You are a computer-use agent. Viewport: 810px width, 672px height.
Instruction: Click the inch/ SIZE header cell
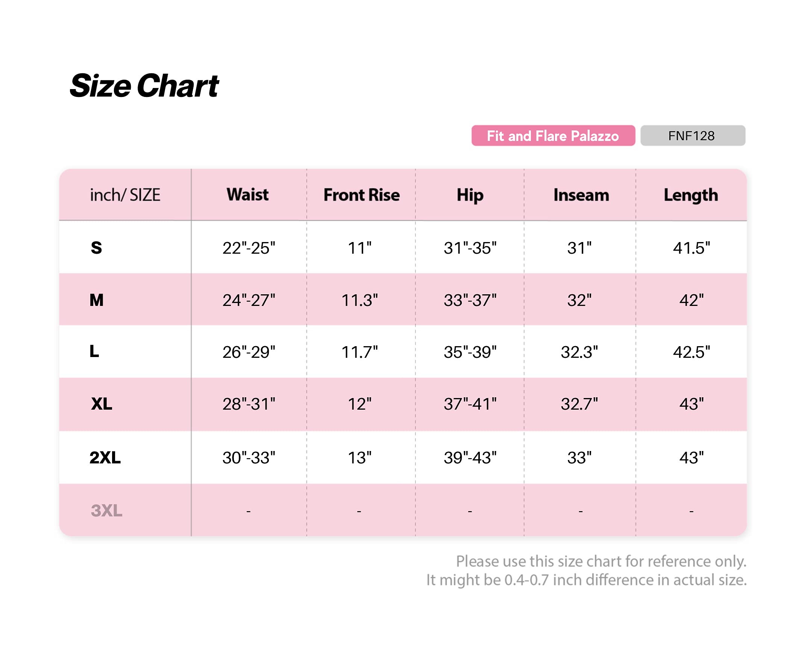point(125,195)
